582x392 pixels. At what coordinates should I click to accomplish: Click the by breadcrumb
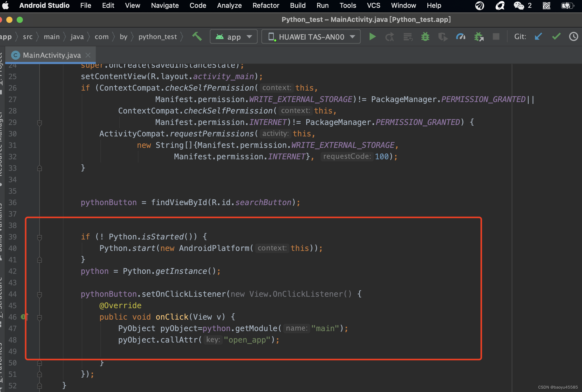(x=124, y=37)
